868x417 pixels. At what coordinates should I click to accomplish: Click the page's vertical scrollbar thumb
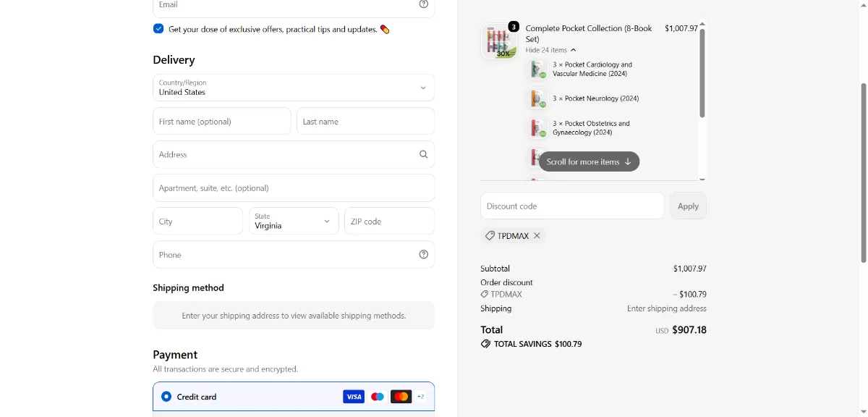[x=863, y=172]
